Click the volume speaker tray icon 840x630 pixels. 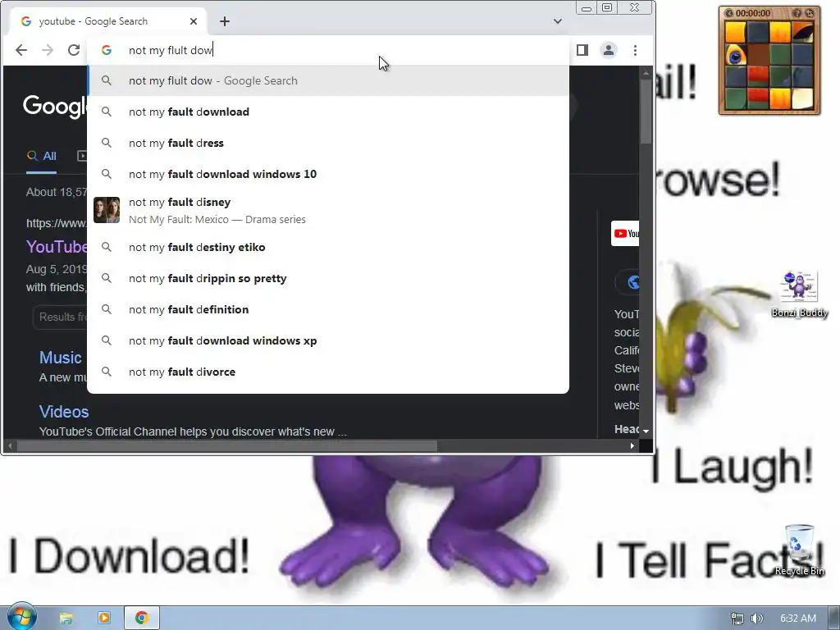pos(756,619)
